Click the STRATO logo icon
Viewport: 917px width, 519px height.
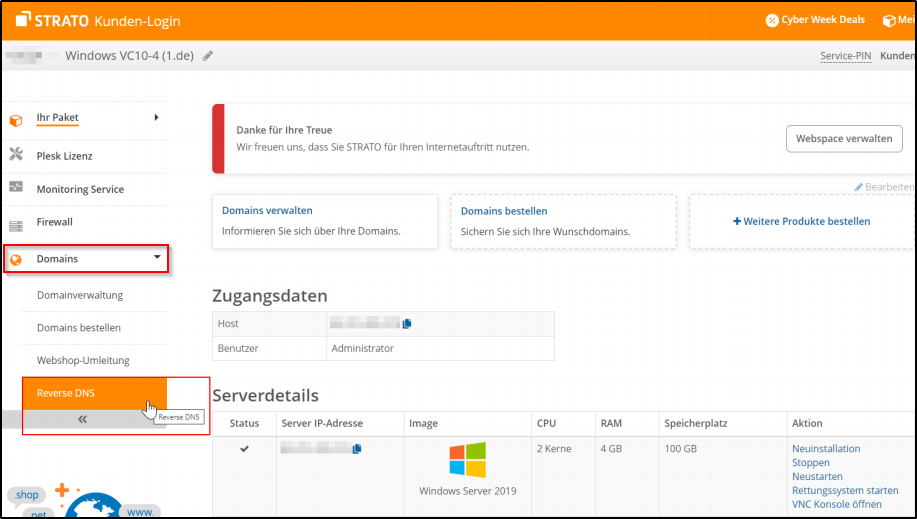tap(23, 20)
